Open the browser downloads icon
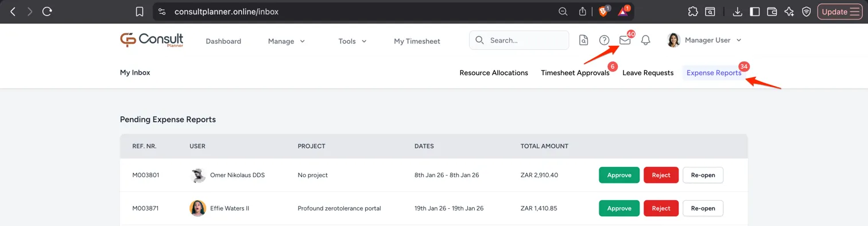Viewport: 868px width, 226px height. (738, 11)
